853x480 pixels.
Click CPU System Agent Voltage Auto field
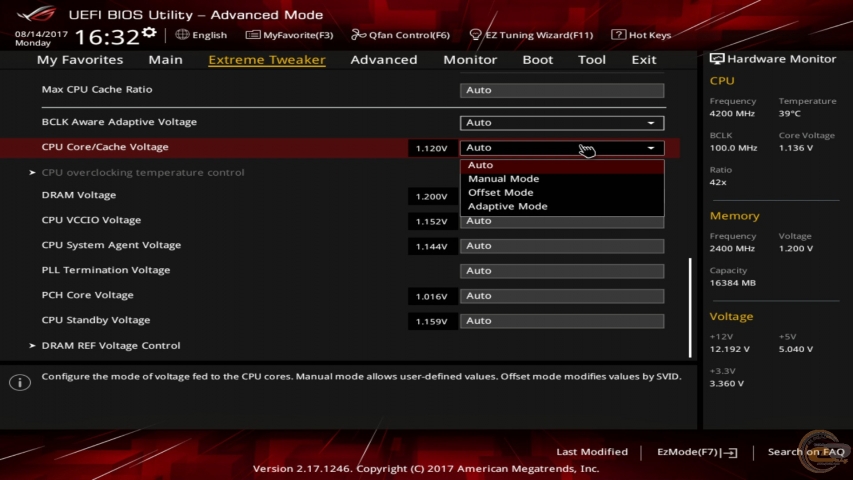562,246
